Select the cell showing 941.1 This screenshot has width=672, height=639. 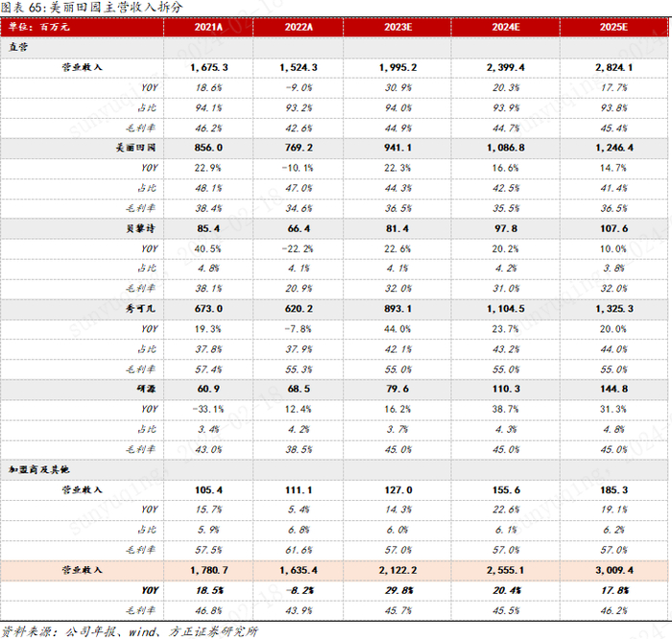397,148
